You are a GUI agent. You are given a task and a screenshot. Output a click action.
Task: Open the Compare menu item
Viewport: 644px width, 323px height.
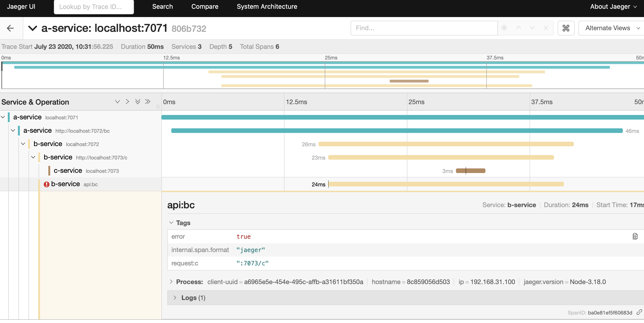(205, 6)
